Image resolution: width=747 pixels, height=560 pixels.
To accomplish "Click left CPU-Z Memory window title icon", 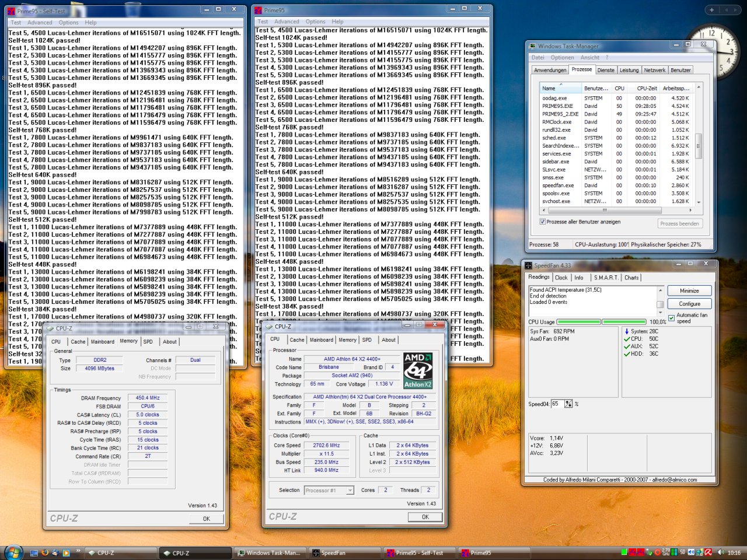I will 50,328.
